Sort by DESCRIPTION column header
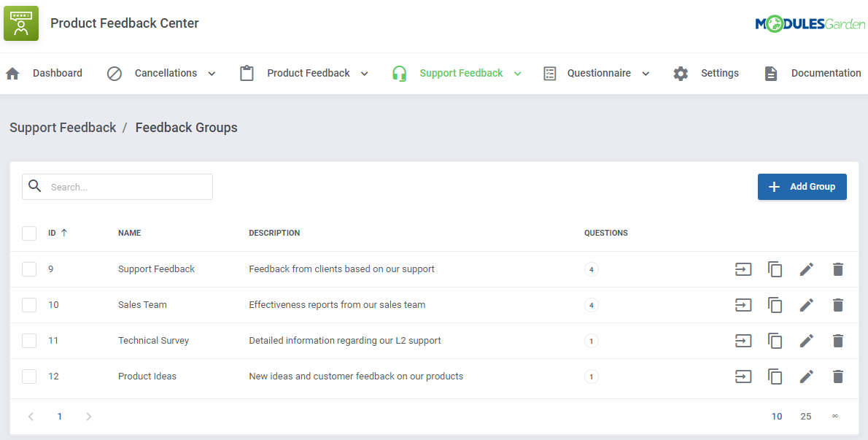Viewport: 868px width, 440px height. [x=274, y=233]
